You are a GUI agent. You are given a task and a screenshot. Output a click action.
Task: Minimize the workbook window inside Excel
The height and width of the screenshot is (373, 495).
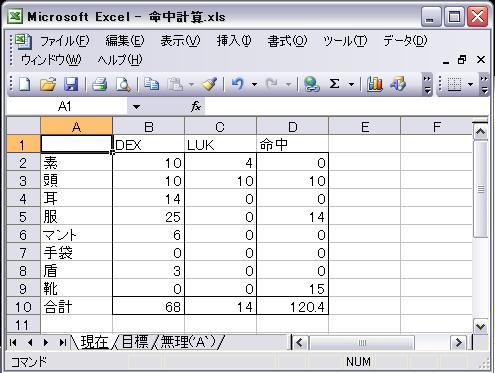[446, 62]
